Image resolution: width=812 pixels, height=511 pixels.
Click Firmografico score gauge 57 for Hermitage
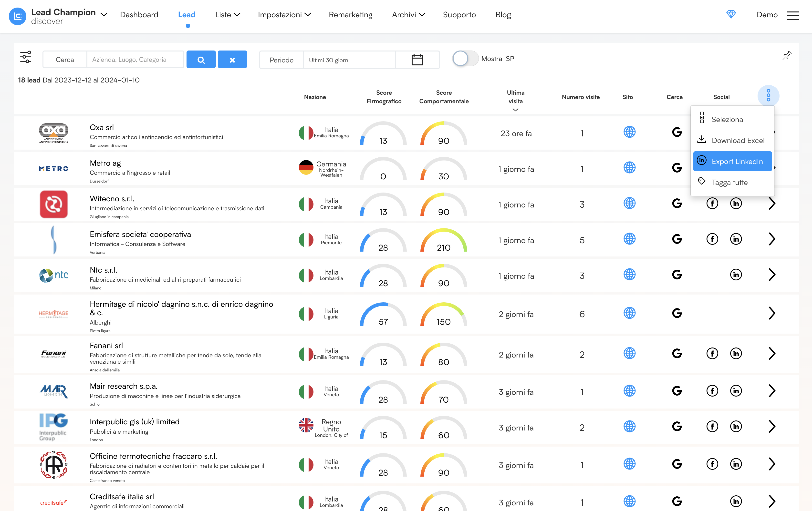point(383,314)
